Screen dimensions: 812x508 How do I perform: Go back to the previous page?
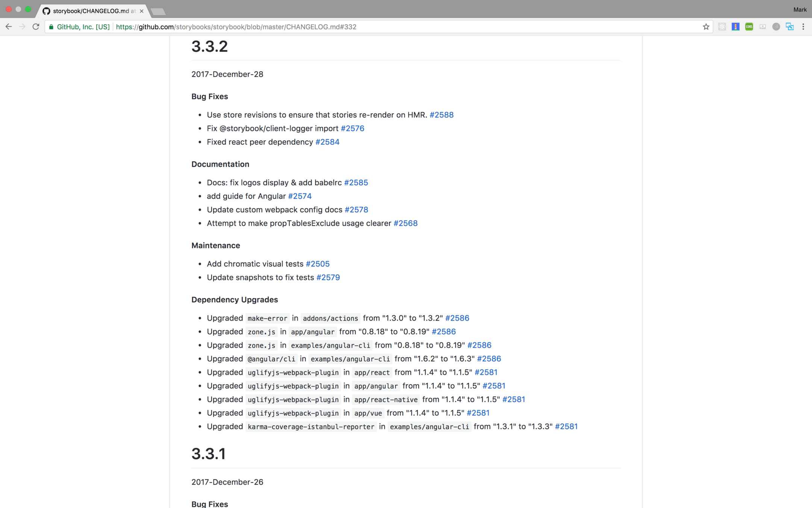pos(9,27)
